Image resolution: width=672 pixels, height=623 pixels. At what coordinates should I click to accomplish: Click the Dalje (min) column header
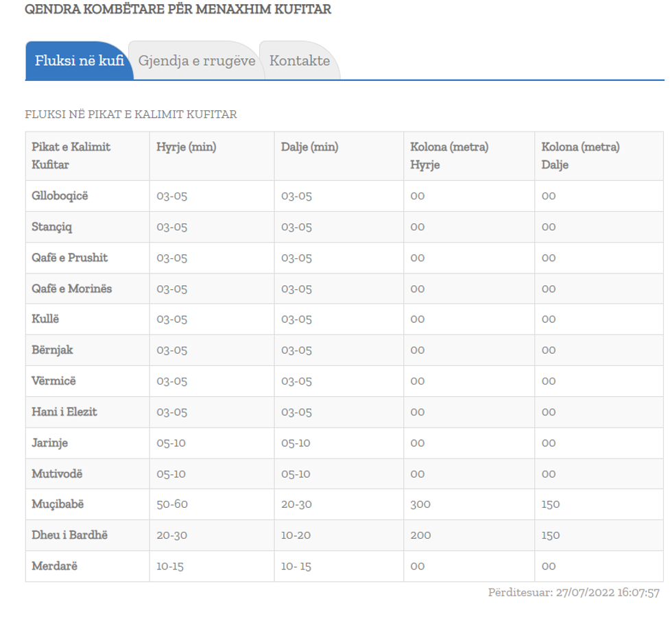tap(309, 147)
